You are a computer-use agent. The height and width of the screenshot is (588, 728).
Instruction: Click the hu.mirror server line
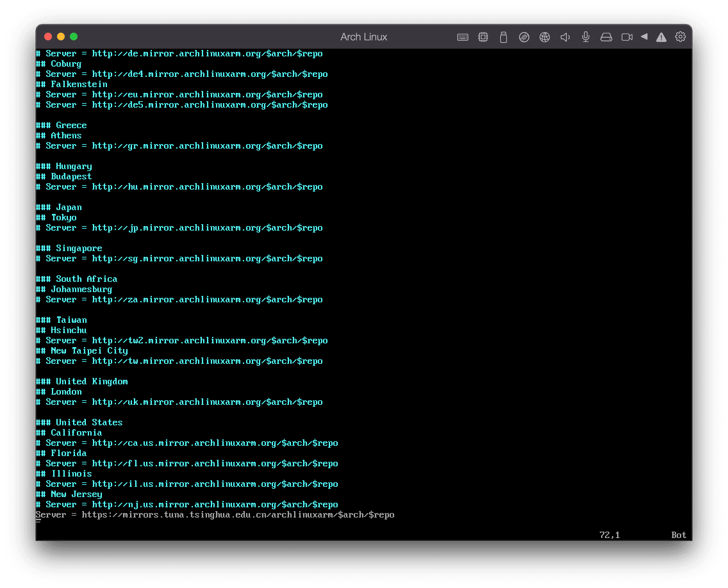click(179, 187)
